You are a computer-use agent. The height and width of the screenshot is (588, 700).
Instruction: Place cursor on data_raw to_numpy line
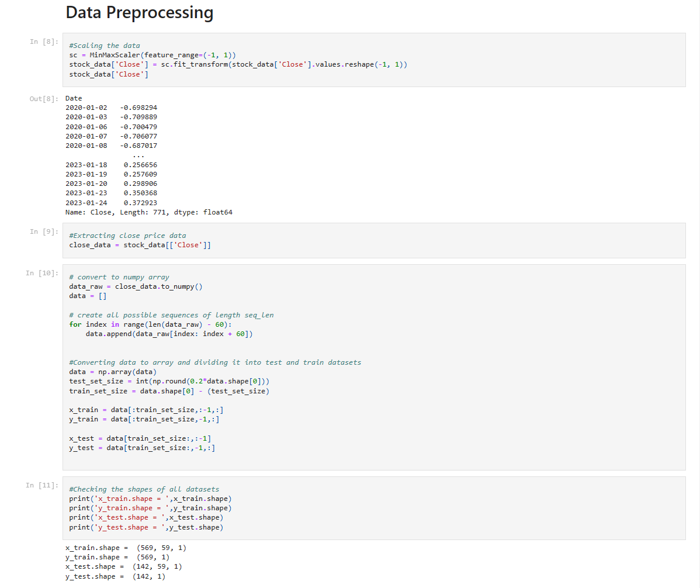point(136,286)
